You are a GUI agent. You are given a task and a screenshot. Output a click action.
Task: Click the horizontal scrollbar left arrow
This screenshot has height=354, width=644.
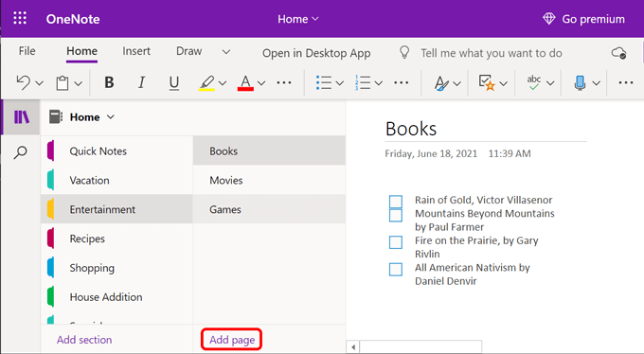click(x=353, y=347)
